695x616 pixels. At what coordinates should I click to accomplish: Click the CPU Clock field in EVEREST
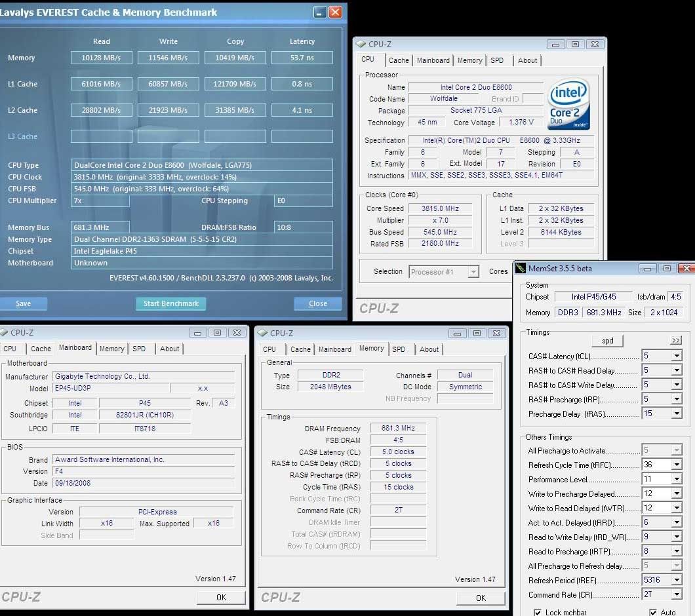202,177
